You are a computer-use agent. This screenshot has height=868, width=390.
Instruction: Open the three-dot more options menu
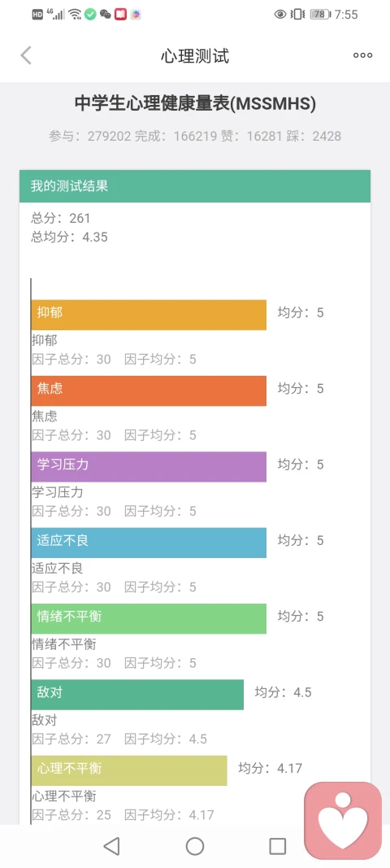point(363,55)
